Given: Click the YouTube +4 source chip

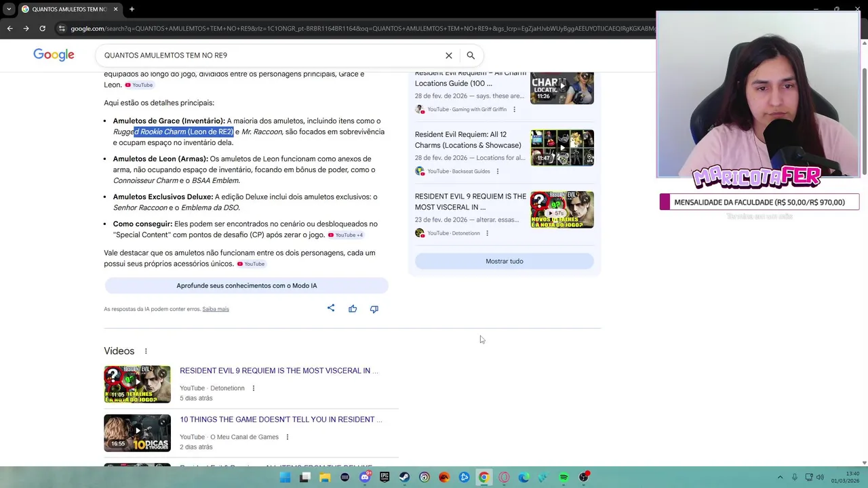Looking at the screenshot, I should [346, 235].
